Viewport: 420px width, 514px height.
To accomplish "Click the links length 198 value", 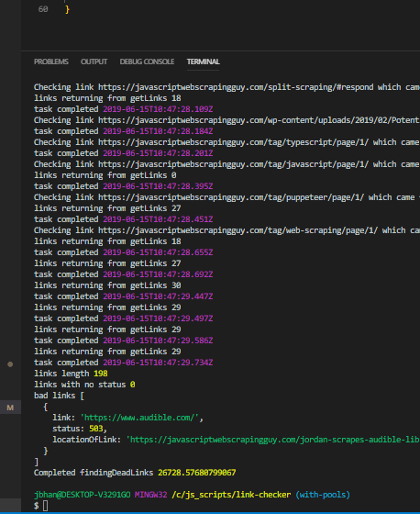I will [x=101, y=374].
